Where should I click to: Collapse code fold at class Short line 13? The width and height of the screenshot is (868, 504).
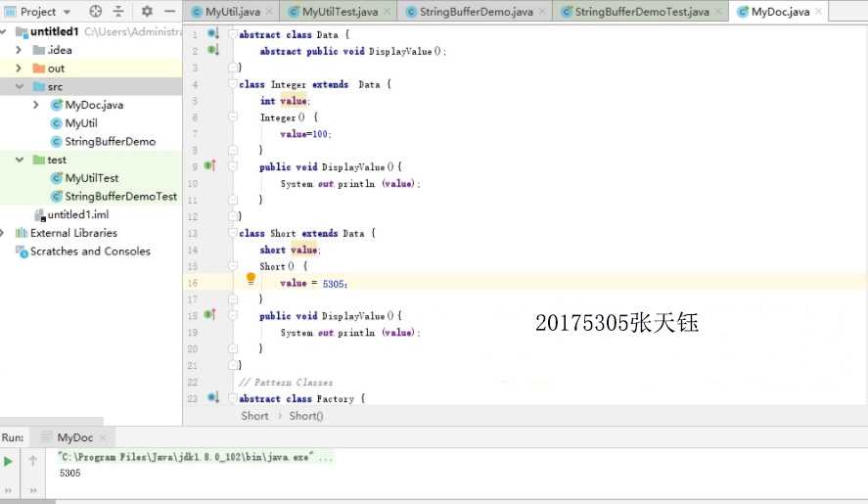tap(233, 233)
